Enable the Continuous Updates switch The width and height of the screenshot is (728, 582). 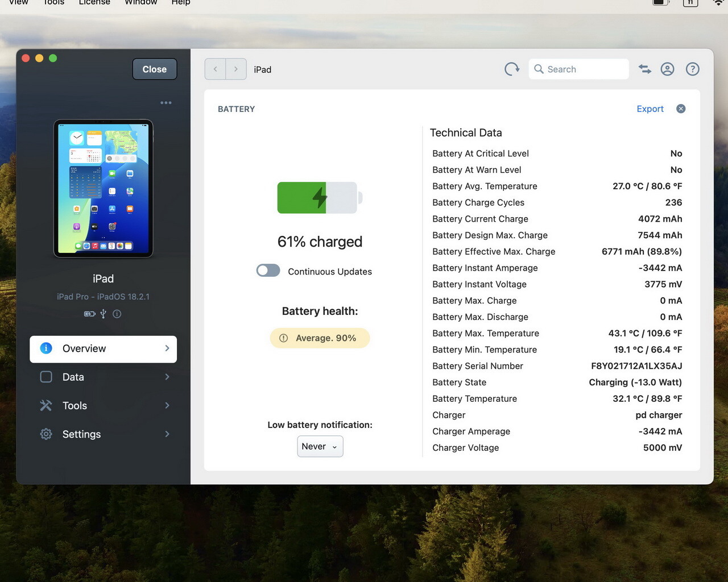[268, 271]
